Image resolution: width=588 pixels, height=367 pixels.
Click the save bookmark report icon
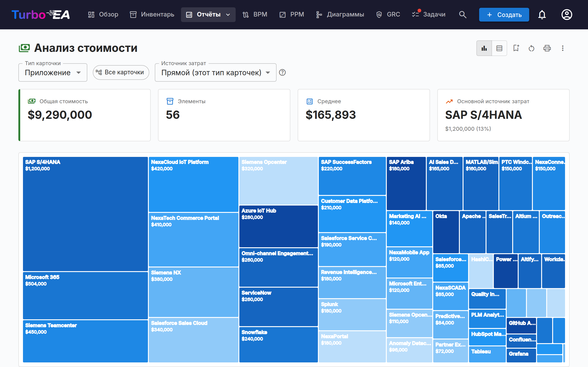click(x=516, y=48)
